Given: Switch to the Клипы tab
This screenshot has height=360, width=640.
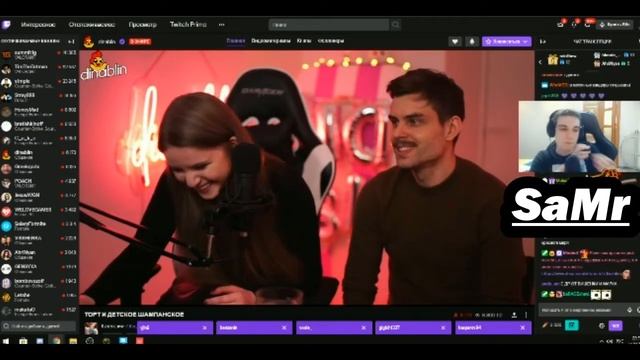Looking at the screenshot, I should point(304,41).
